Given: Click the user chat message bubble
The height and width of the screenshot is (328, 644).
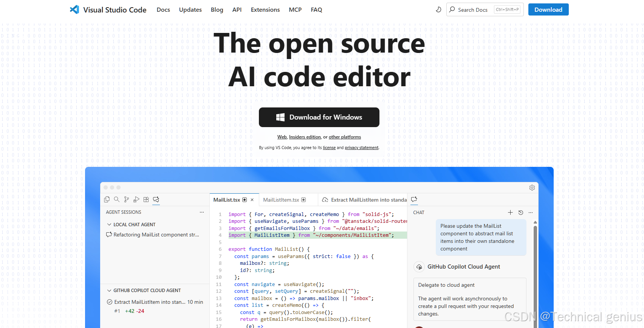Looking at the screenshot, I should coord(481,238).
